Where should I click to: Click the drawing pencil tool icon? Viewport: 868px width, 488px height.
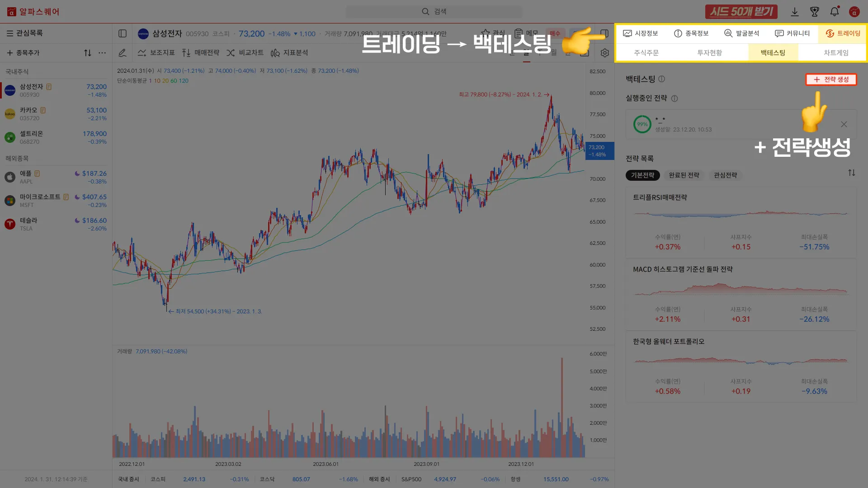click(x=122, y=53)
